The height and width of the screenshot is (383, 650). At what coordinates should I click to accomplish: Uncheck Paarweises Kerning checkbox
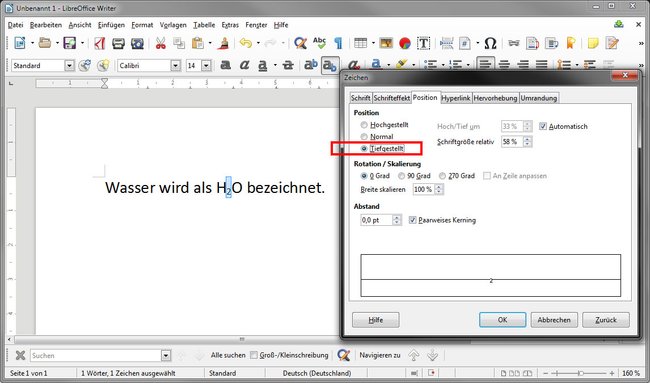pyautogui.click(x=412, y=220)
